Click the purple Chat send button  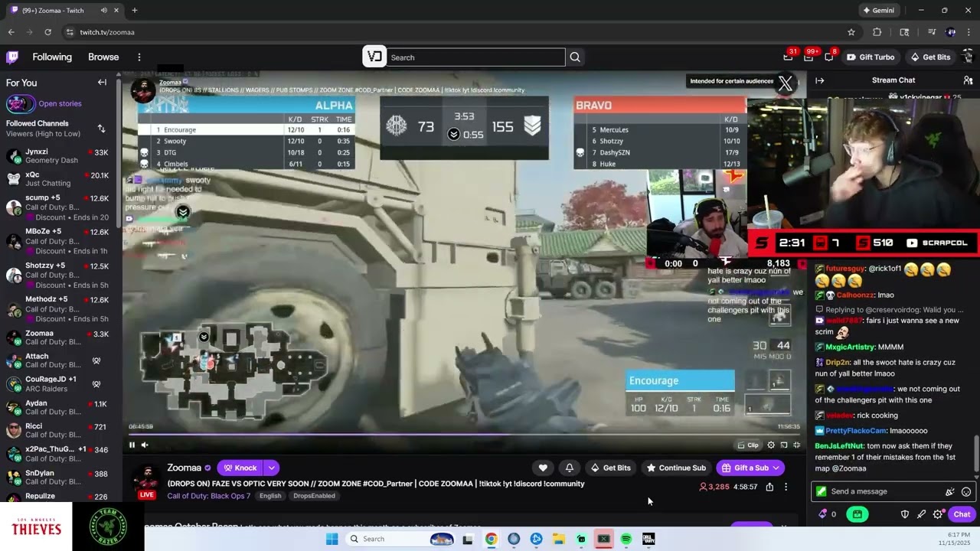coord(962,514)
